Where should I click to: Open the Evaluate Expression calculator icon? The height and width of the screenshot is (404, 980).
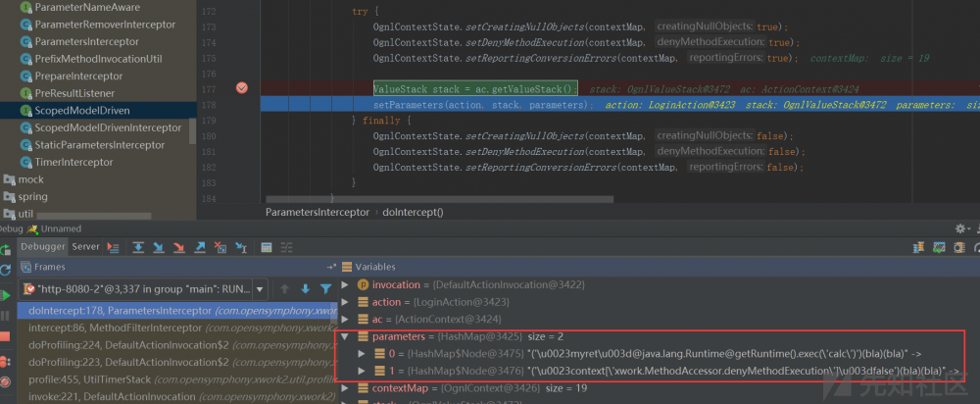tap(267, 247)
